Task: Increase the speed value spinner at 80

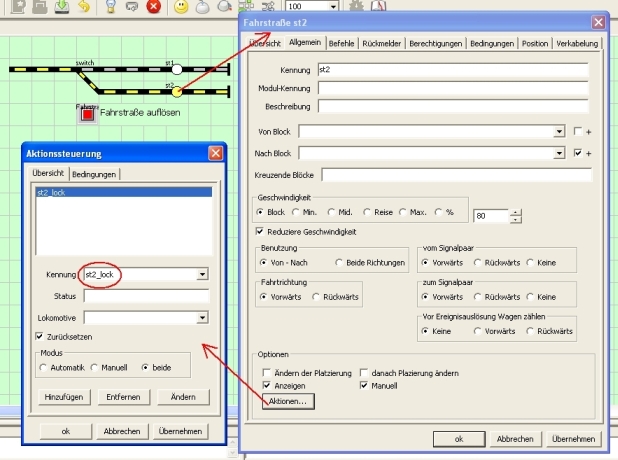Action: [516, 211]
